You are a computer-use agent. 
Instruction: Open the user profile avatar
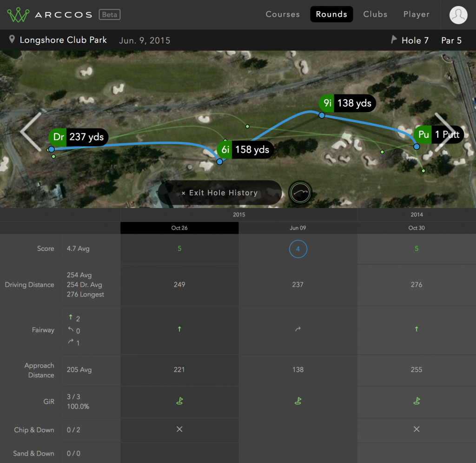458,15
